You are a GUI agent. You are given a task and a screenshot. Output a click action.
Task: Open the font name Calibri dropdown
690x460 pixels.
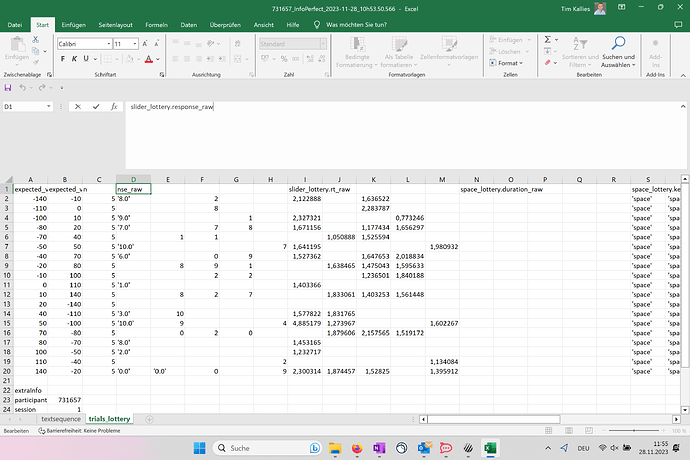point(109,44)
